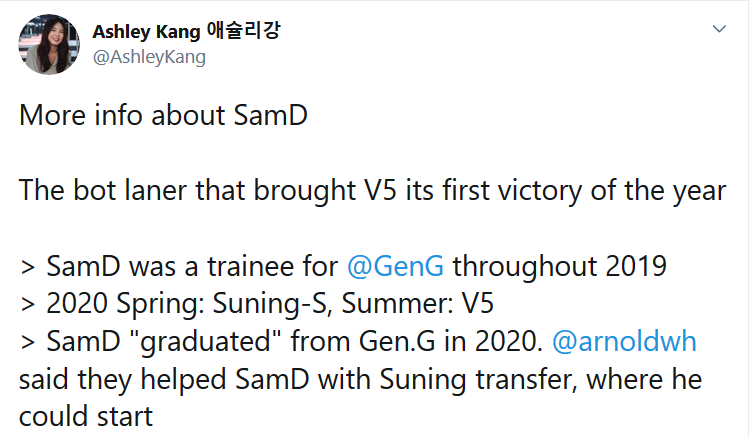Click the "Summer: V5" text
750x438 pixels.
(417, 304)
